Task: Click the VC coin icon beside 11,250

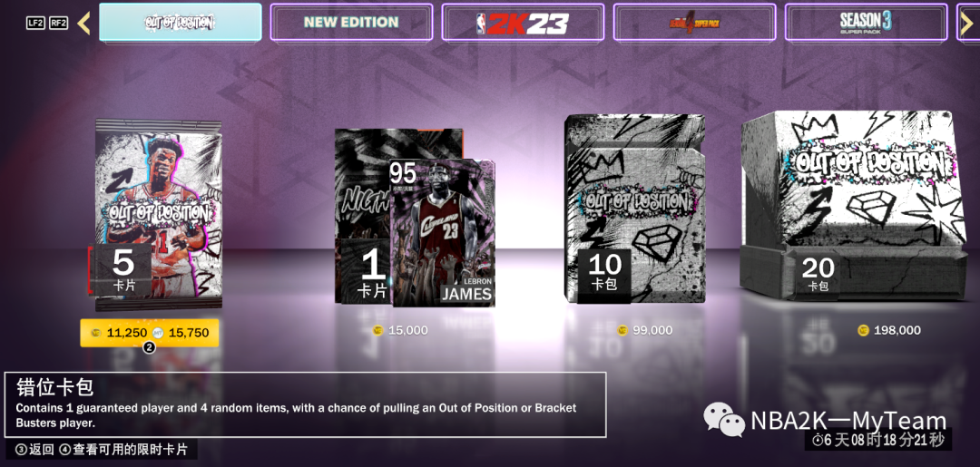Action: point(96,333)
